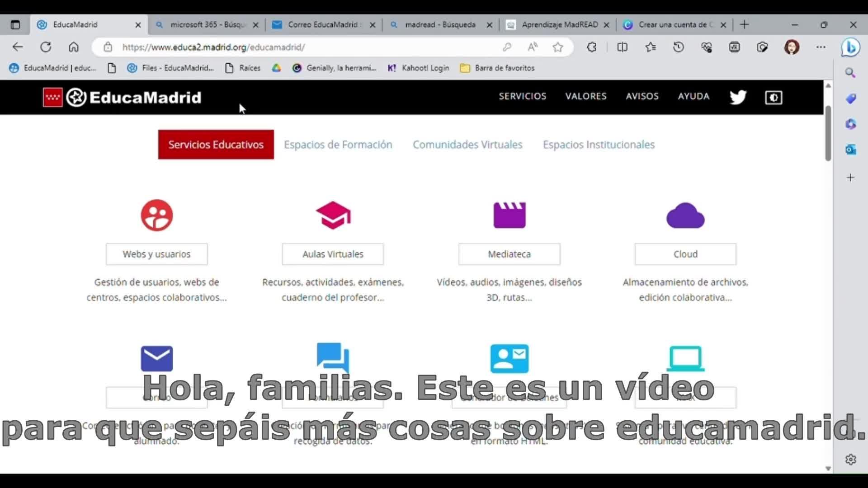
Task: Click the Webs y usuarios red icon
Action: click(x=156, y=216)
